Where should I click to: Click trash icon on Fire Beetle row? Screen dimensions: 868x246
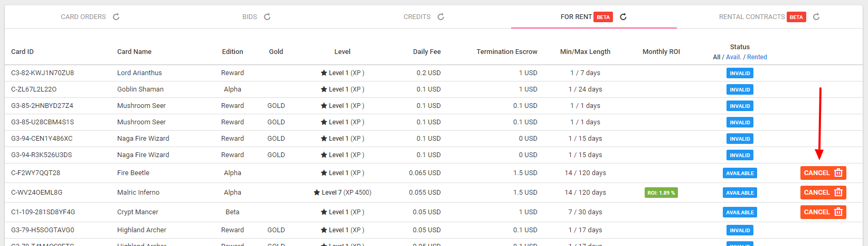click(x=838, y=173)
